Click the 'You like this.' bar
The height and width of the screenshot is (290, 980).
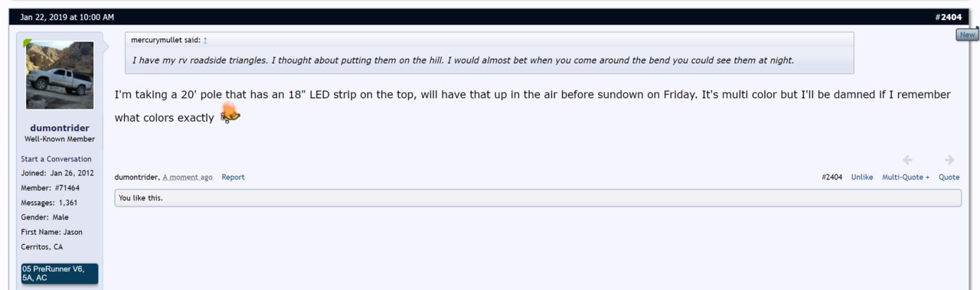[x=537, y=198]
